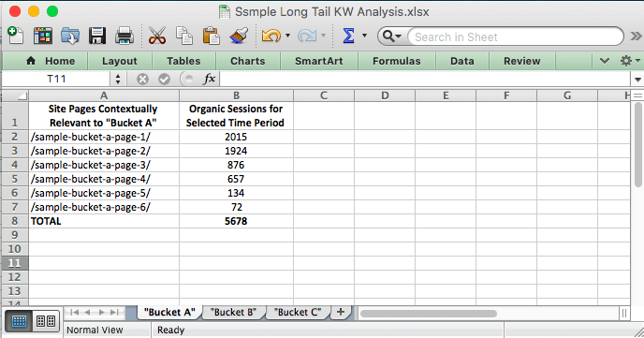The height and width of the screenshot is (338, 644).
Task: Click the Name Box showing T11
Action: [x=56, y=79]
